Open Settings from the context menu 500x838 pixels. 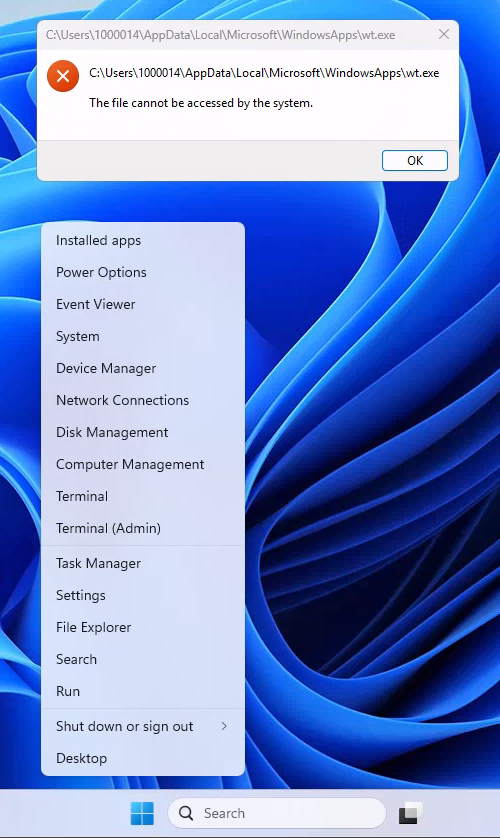pos(143,596)
